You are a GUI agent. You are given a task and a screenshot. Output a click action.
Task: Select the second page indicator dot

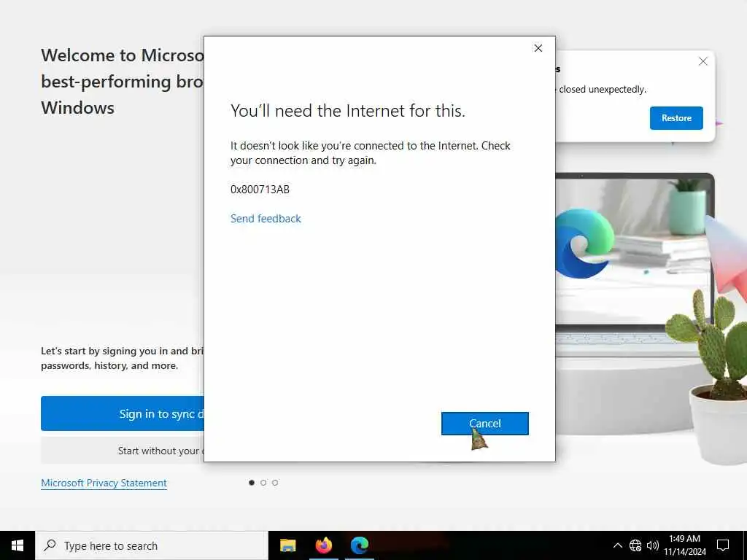point(263,483)
